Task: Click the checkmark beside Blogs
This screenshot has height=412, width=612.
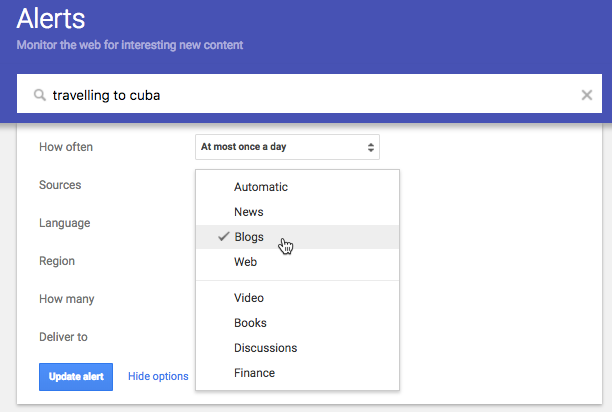Action: pyautogui.click(x=224, y=236)
